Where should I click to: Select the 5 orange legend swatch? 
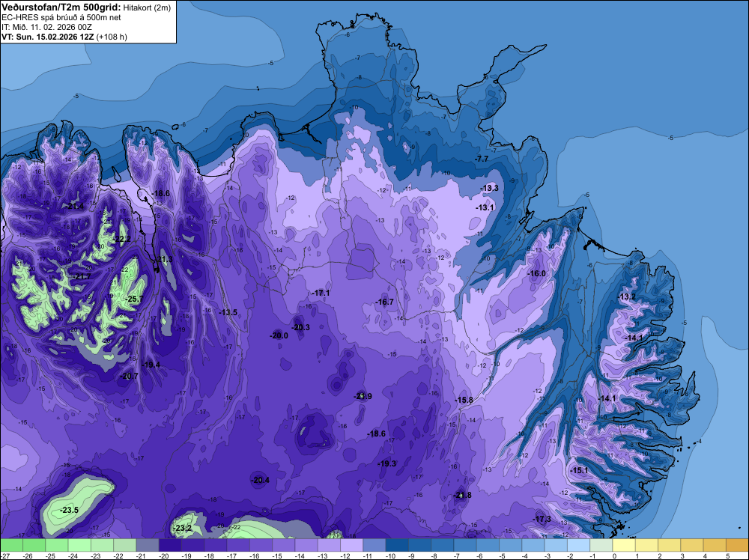pyautogui.click(x=738, y=545)
